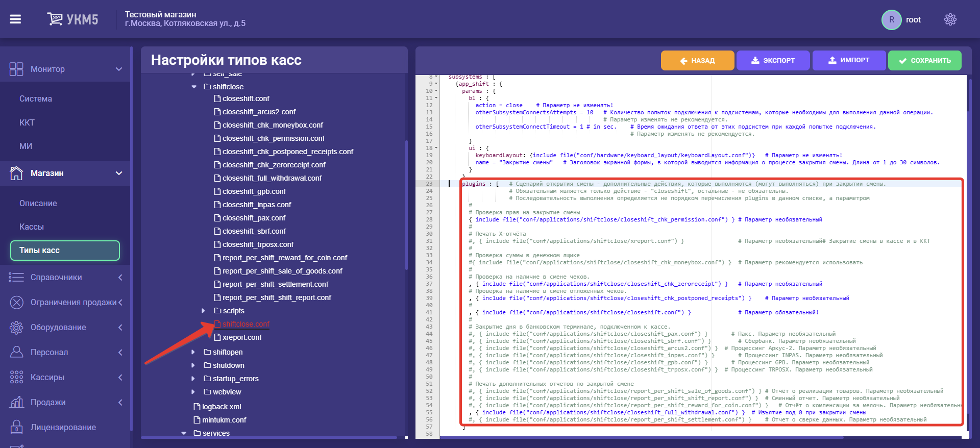Click the shutdown folder icon

click(x=207, y=365)
